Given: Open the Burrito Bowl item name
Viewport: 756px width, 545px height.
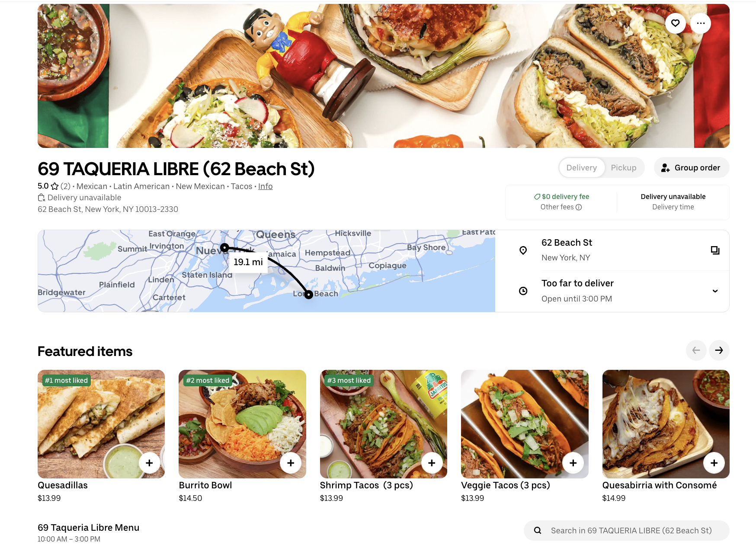Looking at the screenshot, I should [x=205, y=485].
